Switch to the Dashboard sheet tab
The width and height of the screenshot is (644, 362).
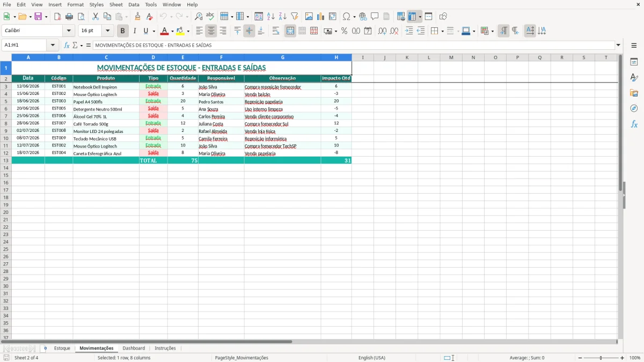(134, 348)
